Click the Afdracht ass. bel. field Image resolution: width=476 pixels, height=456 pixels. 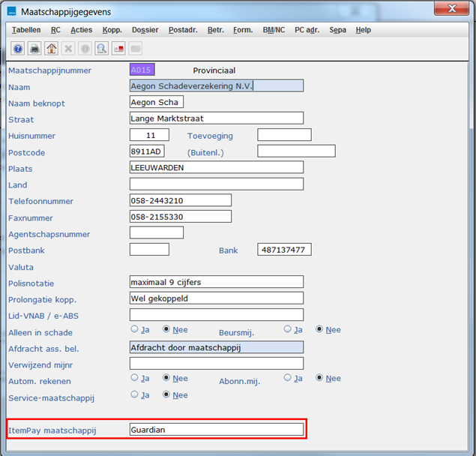pyautogui.click(x=216, y=347)
